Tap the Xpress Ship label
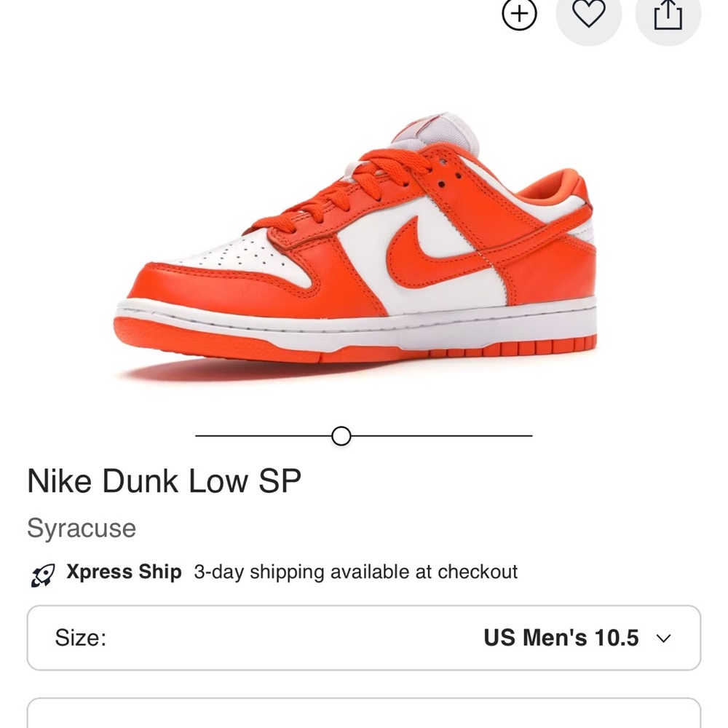This screenshot has height=728, width=728. point(124,572)
